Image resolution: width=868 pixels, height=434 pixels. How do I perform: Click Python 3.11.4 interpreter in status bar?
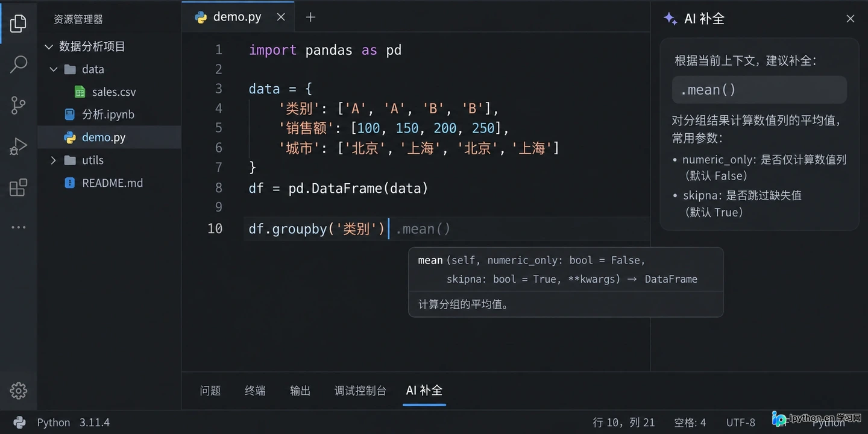tap(74, 423)
